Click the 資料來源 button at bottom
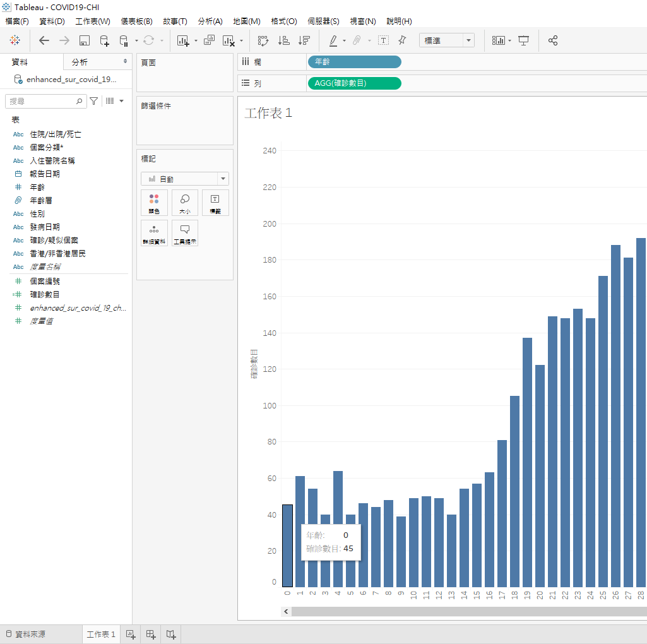The width and height of the screenshot is (647, 644). (25, 634)
